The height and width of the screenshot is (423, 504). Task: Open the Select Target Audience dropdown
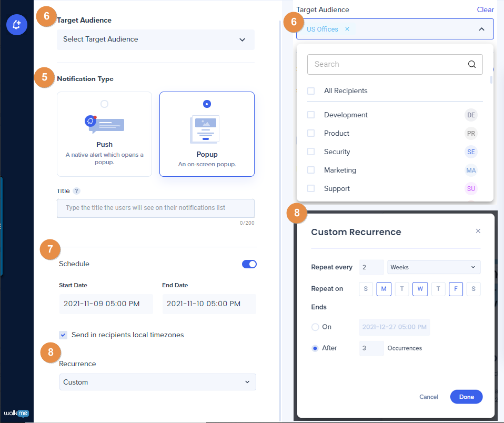pos(155,39)
